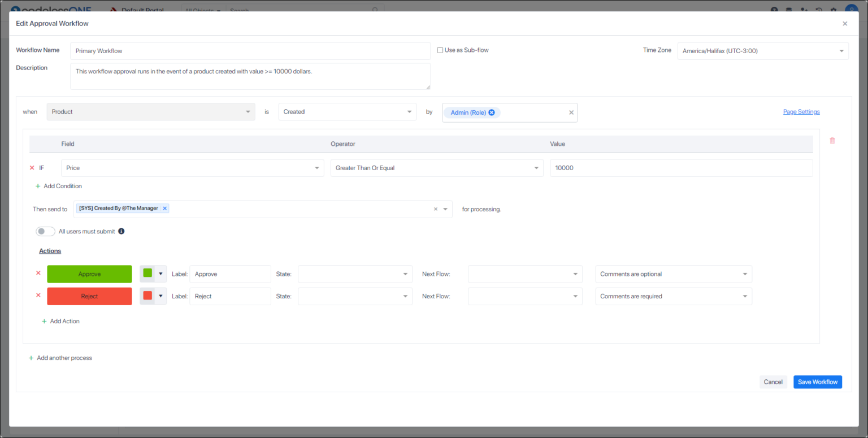Open the State dropdown for the Reject action
The width and height of the screenshot is (868, 438).
355,296
